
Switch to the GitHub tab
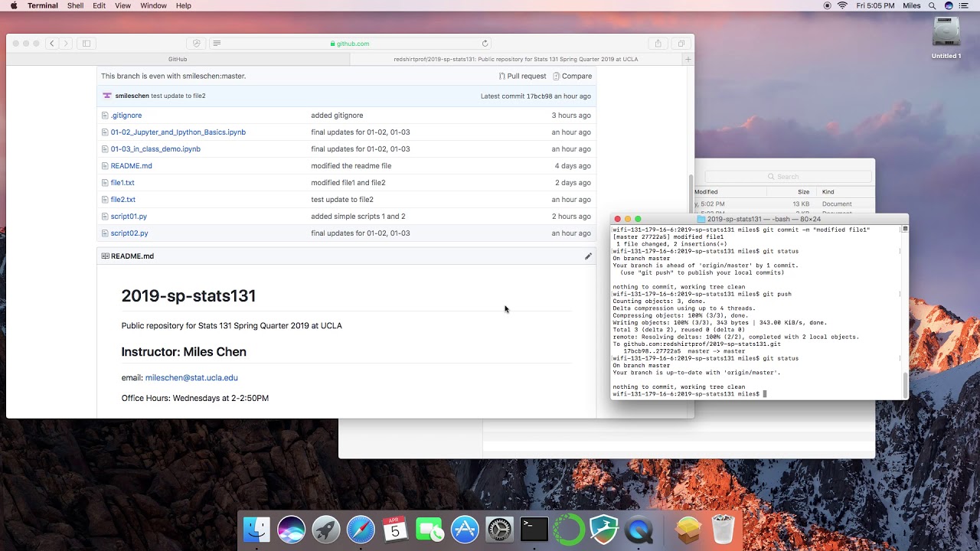tap(178, 59)
